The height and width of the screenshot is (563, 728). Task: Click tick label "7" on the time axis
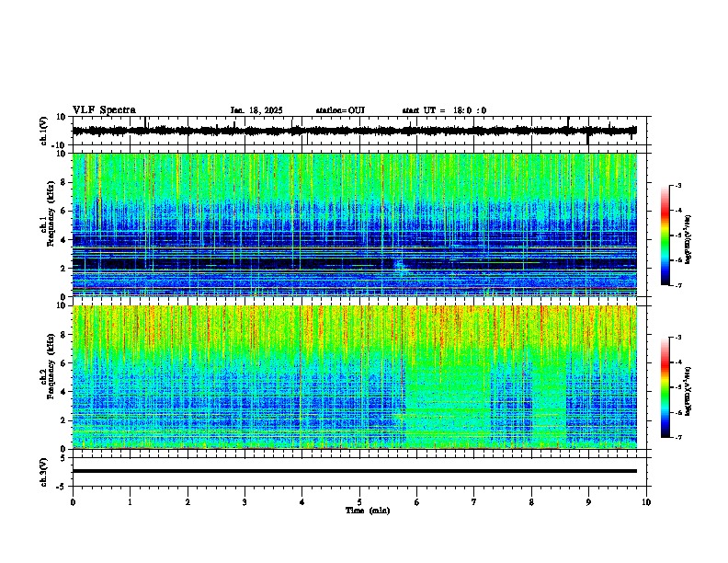click(x=474, y=502)
